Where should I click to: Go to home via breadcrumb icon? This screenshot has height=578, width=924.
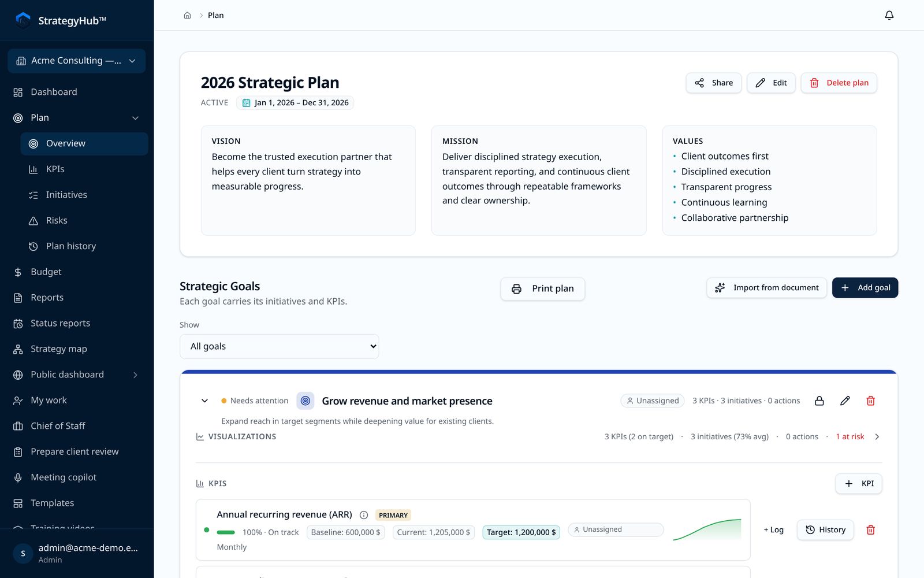point(187,16)
